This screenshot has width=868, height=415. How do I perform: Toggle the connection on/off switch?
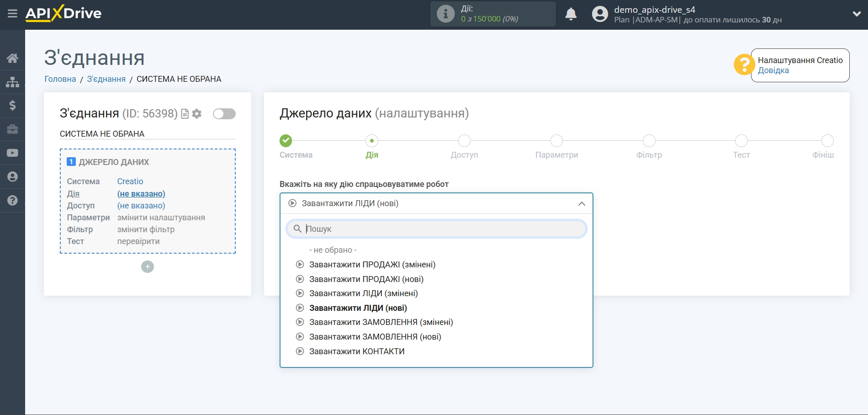[224, 114]
